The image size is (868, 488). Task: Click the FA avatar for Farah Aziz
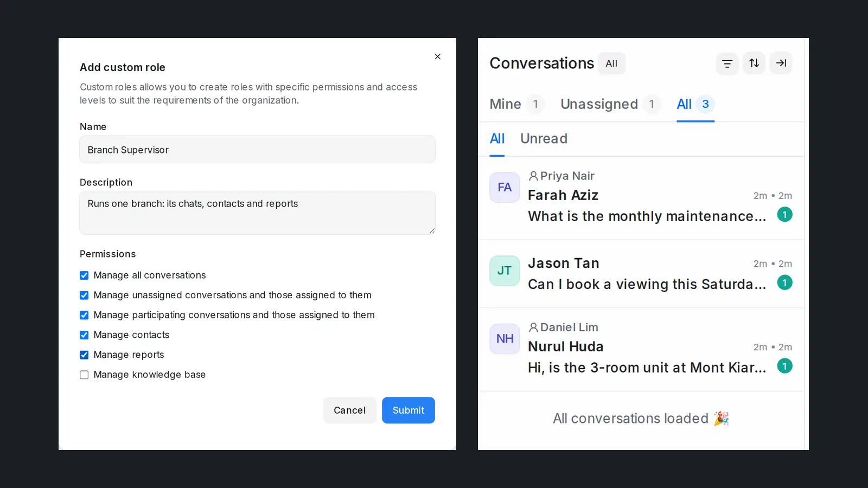[505, 188]
